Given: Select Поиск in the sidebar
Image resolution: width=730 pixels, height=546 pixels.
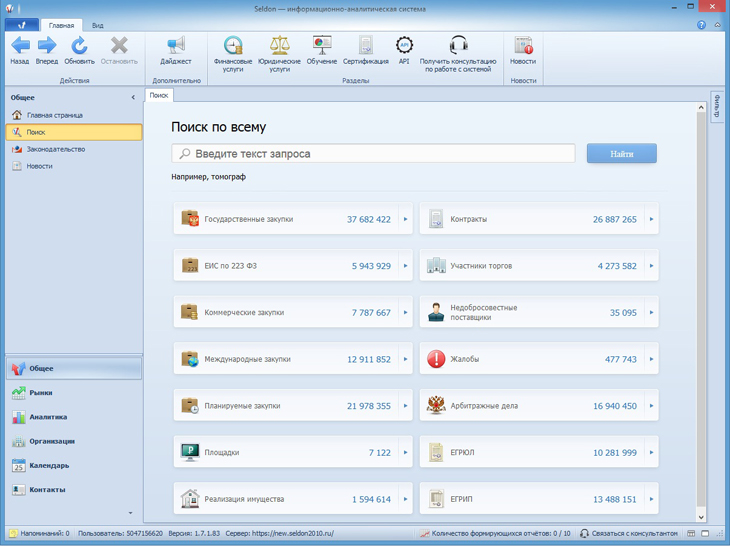Looking at the screenshot, I should click(x=74, y=132).
